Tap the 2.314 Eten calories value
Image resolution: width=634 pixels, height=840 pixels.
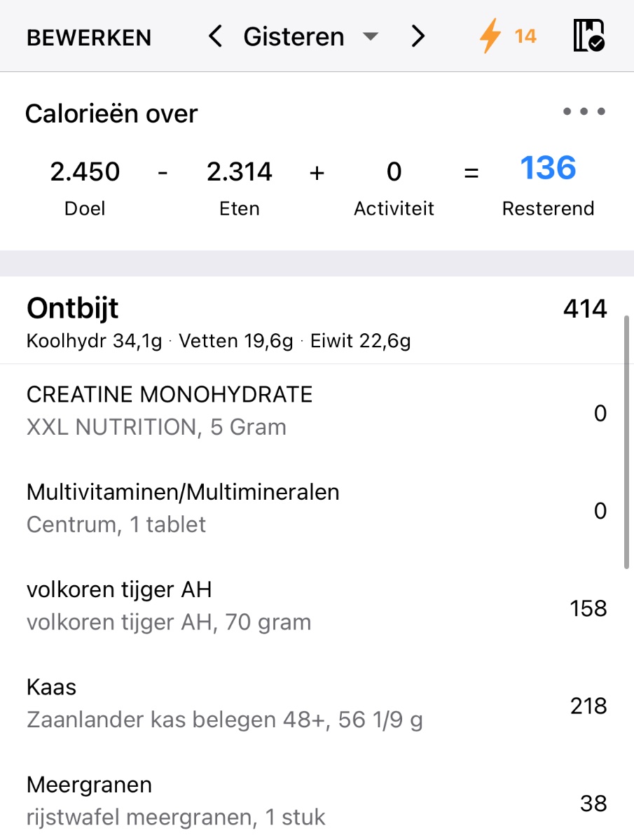coord(240,171)
